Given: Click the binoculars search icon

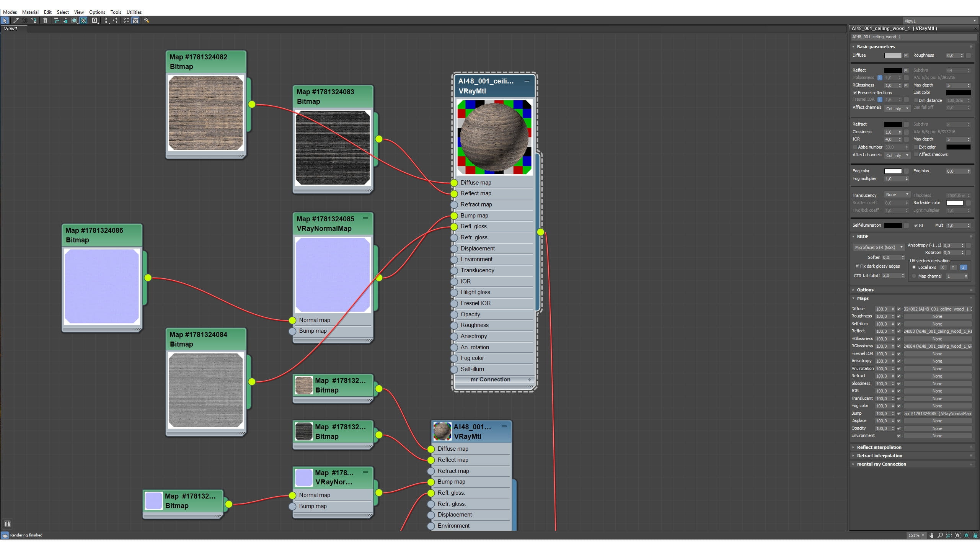Looking at the screenshot, I should [7, 524].
